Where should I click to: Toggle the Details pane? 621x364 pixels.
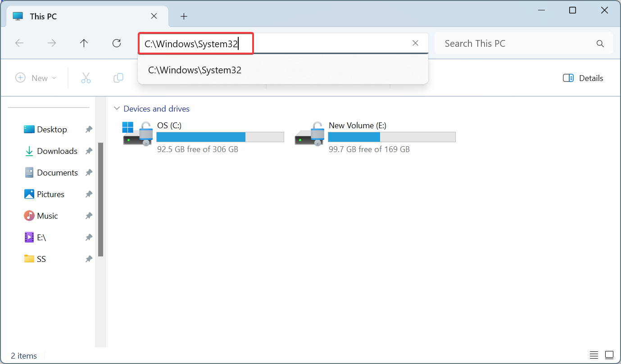(583, 78)
